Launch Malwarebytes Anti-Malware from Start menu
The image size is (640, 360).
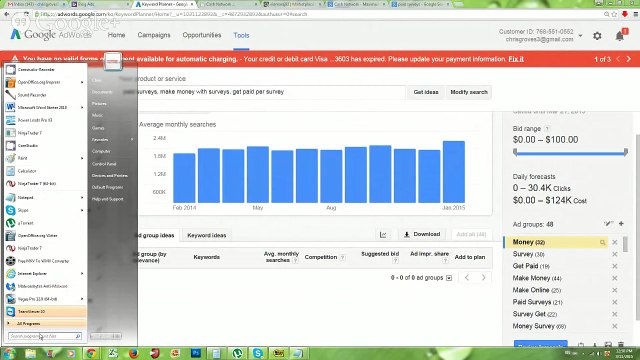point(45,286)
